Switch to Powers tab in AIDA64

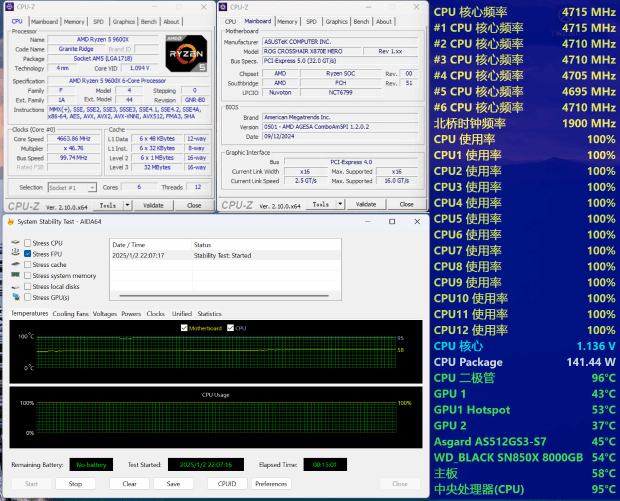tap(131, 314)
